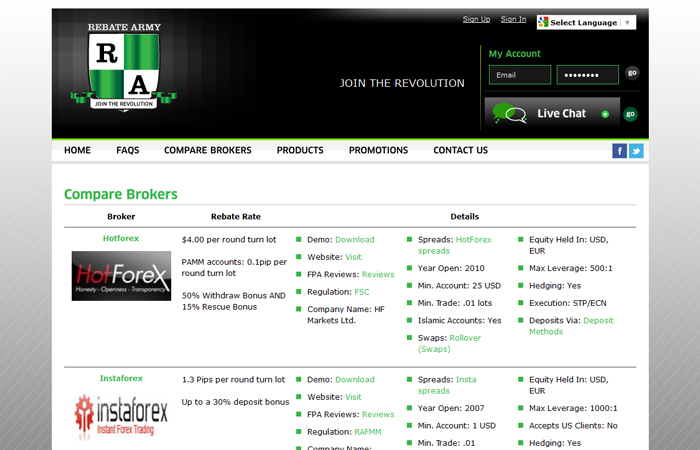Open the PRODUCTS menu item
Screen dimensions: 700x450
300,150
